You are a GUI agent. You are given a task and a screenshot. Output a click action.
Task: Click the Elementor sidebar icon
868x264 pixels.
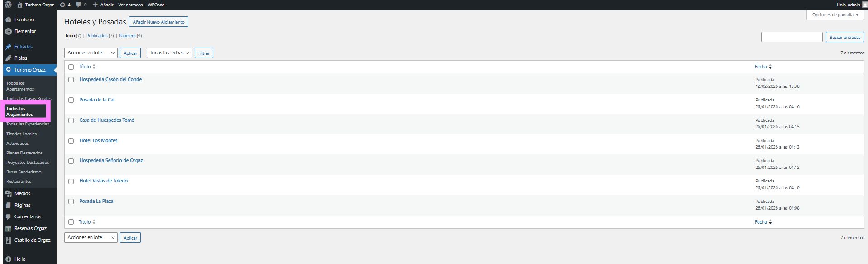[8, 32]
